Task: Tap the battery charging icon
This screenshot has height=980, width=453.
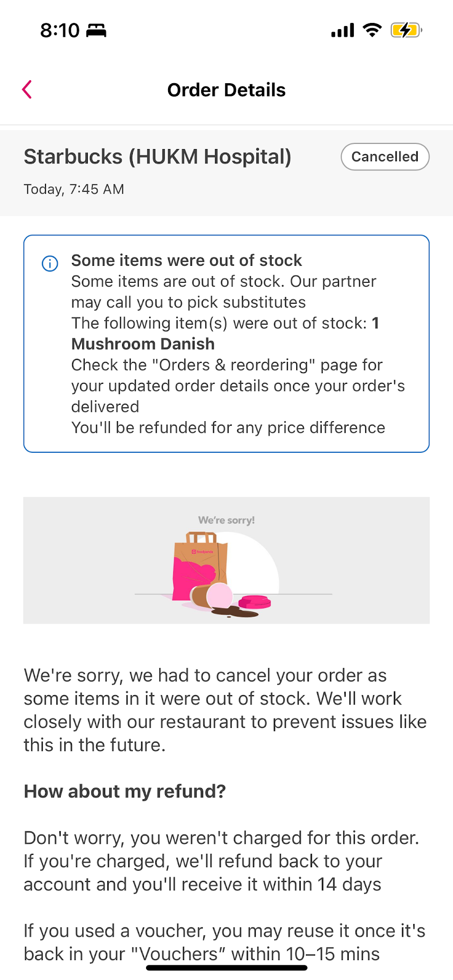Action: (406, 31)
